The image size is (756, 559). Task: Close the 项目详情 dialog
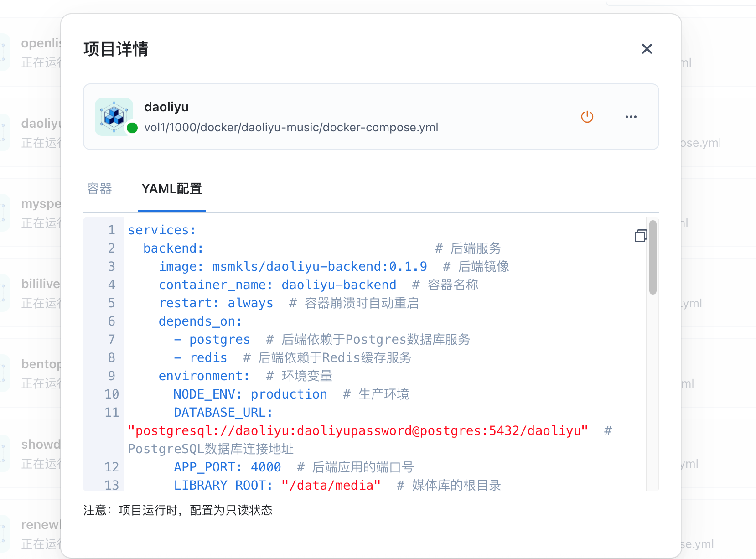point(647,49)
